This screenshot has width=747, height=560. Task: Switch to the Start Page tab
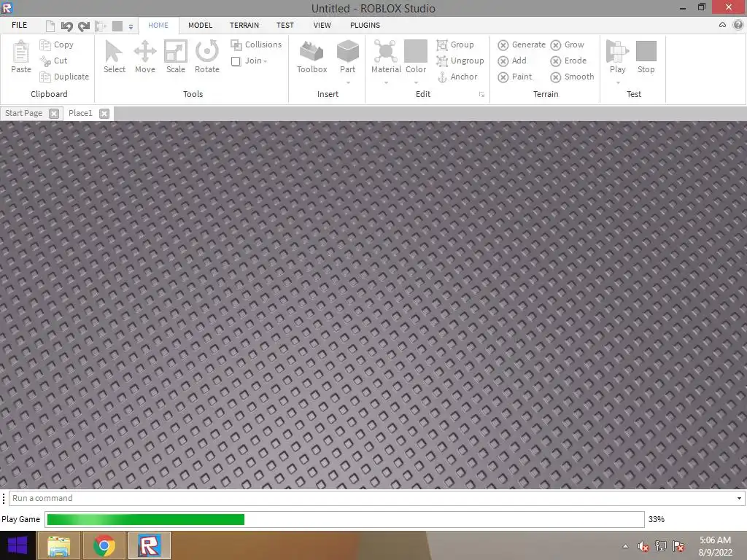point(24,113)
